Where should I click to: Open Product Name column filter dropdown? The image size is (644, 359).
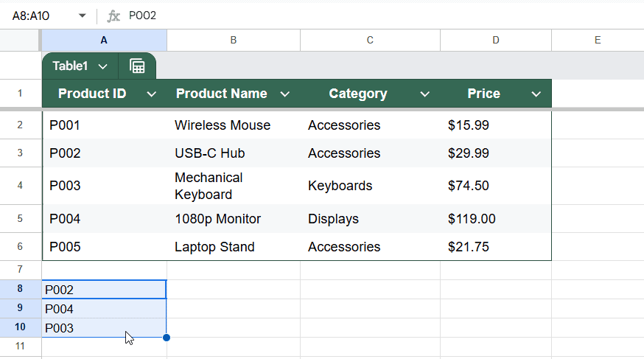tap(284, 94)
